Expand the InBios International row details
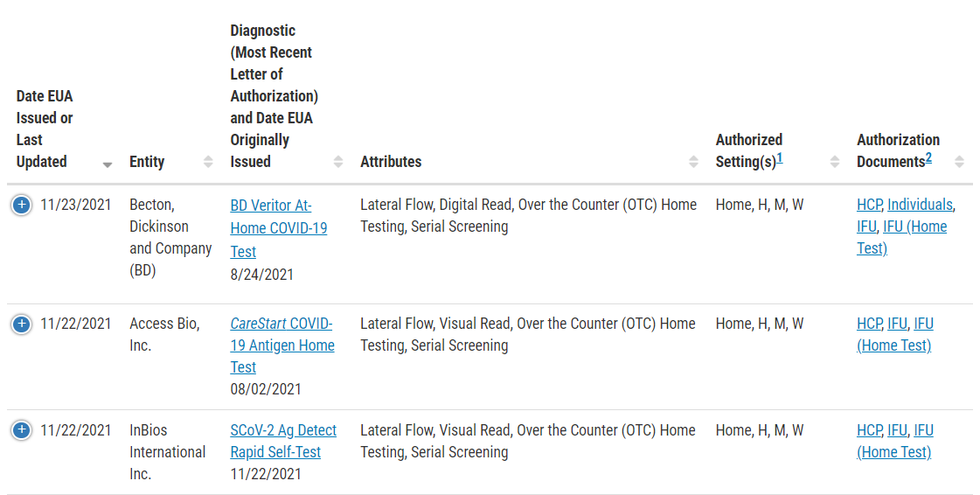 click(x=21, y=430)
